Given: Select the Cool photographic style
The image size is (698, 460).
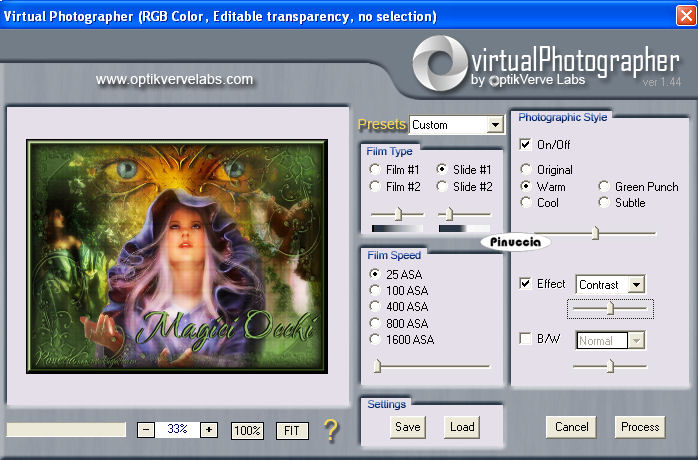Looking at the screenshot, I should [526, 203].
